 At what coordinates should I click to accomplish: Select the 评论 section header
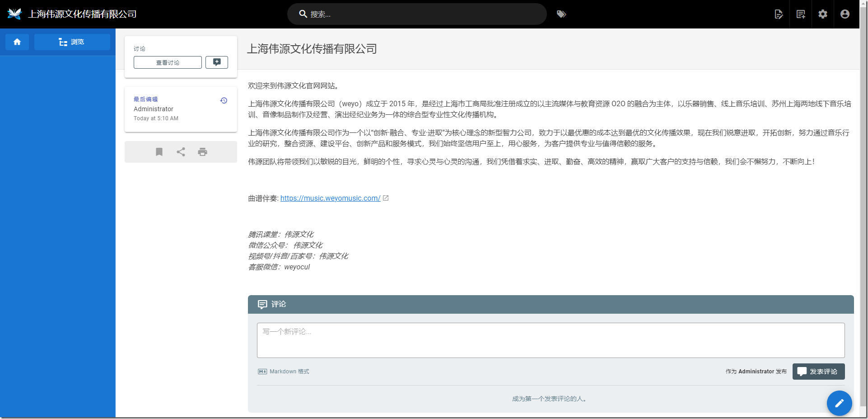(x=277, y=304)
